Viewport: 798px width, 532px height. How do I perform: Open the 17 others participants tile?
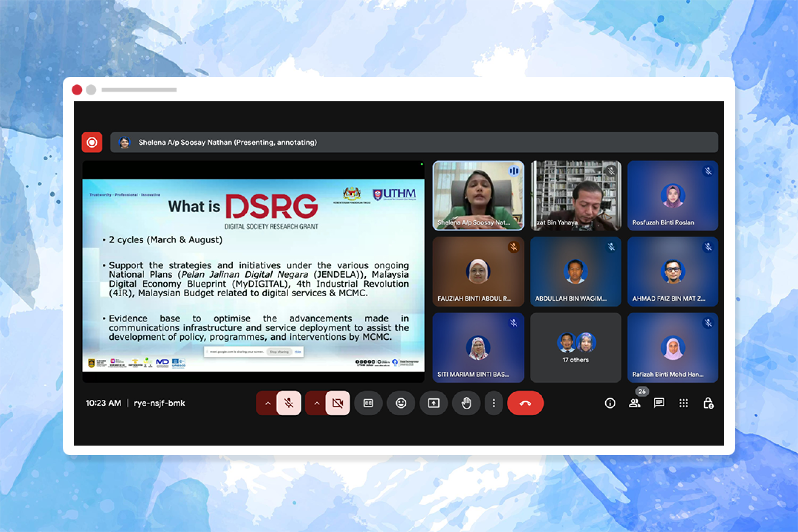point(576,347)
